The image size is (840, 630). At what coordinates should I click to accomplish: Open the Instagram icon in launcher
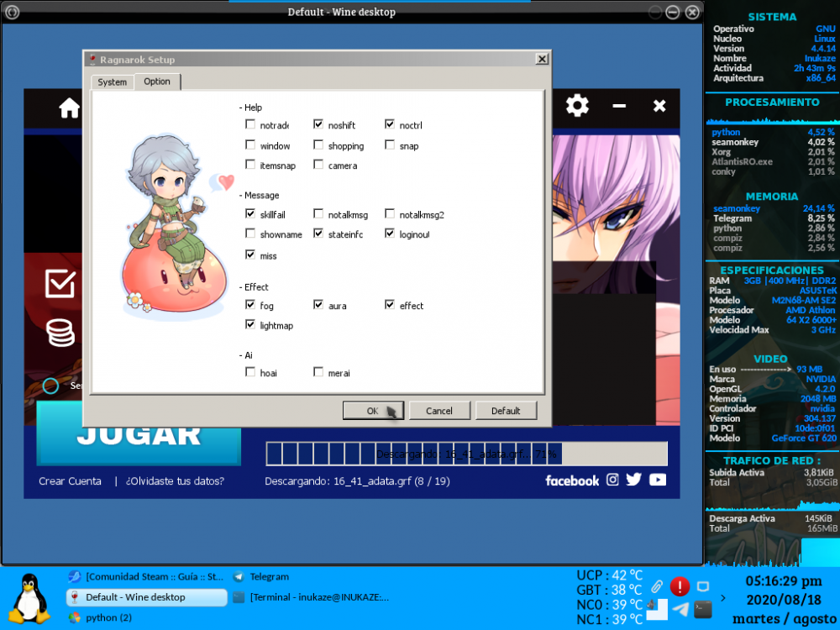tap(612, 480)
